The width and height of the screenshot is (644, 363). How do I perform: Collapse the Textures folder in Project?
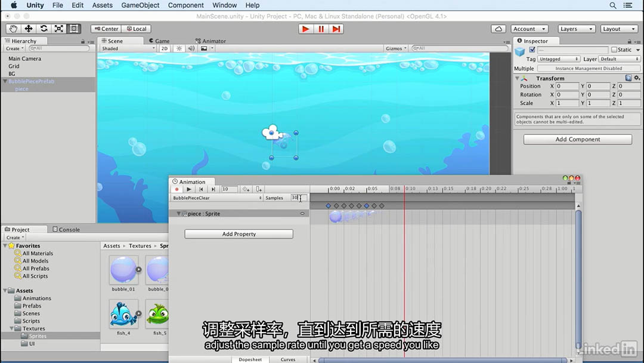pos(11,328)
